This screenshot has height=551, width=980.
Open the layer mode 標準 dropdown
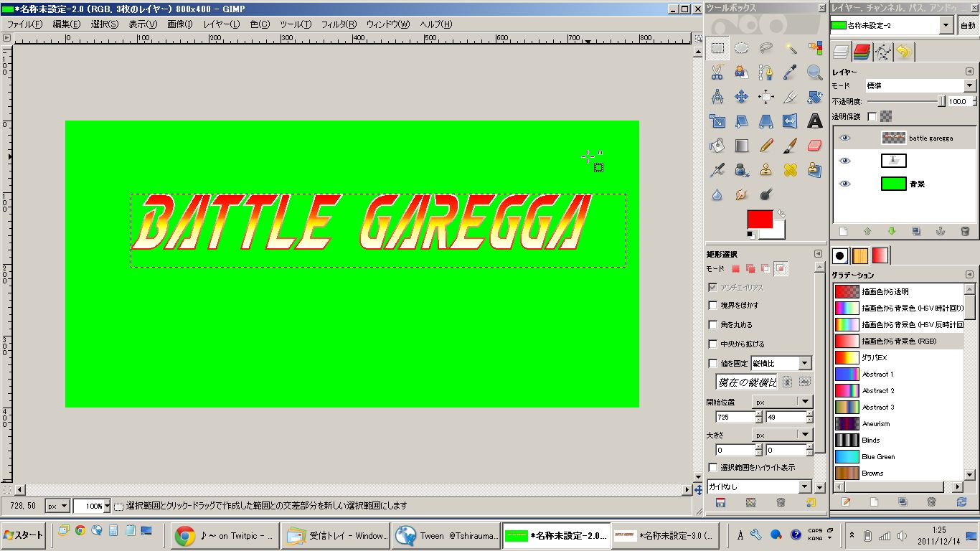tap(921, 85)
